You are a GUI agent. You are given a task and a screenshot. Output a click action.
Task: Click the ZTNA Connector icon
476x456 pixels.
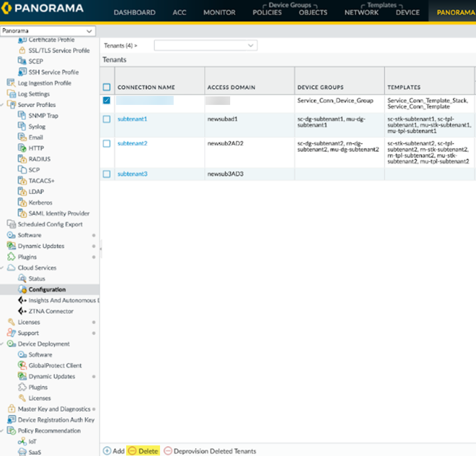pyautogui.click(x=22, y=311)
